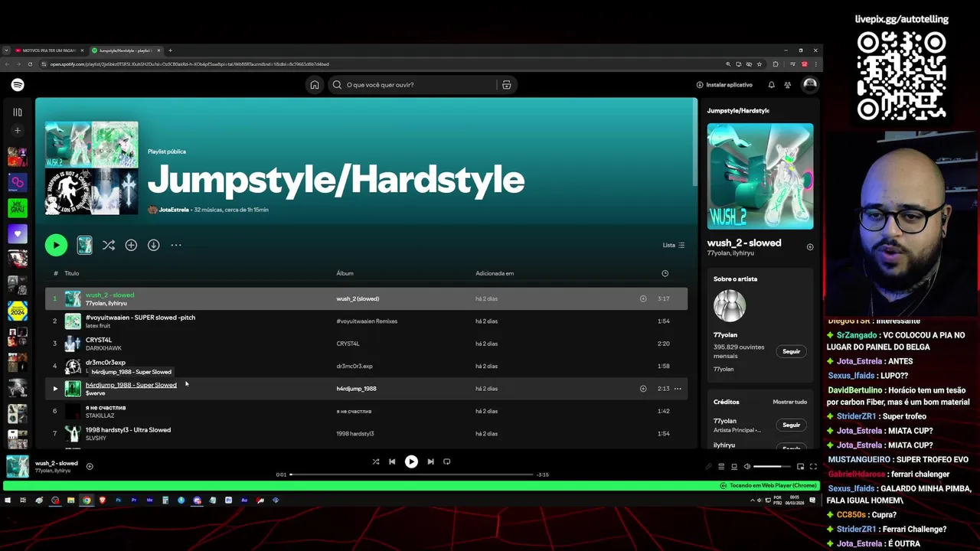
Task: Add playlist to library with plus circle
Action: [x=131, y=245]
